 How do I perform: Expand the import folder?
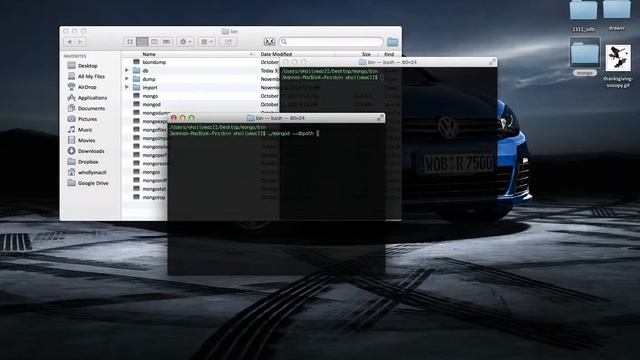127,87
